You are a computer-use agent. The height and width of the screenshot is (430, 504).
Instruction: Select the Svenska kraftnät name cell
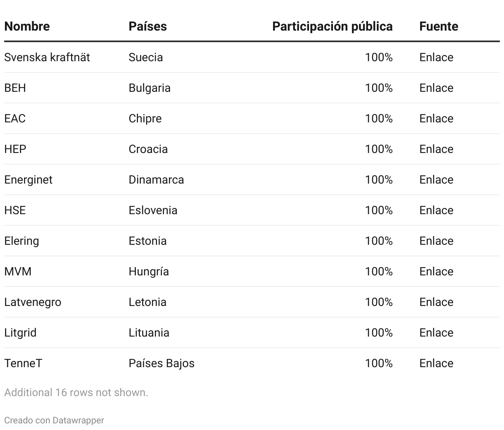47,57
